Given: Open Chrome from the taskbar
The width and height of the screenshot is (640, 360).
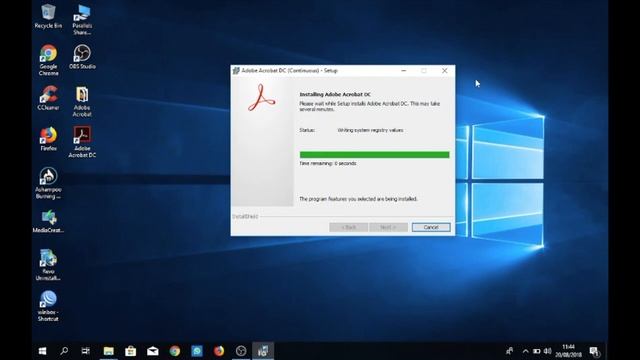Looking at the screenshot, I should pyautogui.click(x=175, y=351).
